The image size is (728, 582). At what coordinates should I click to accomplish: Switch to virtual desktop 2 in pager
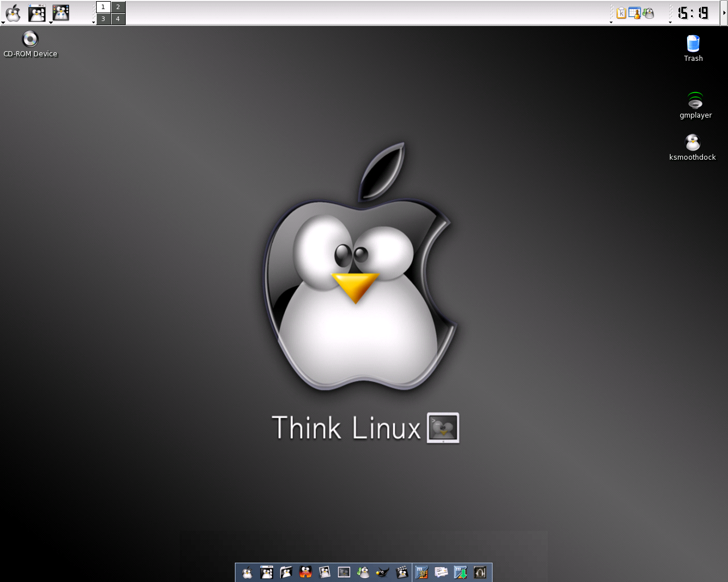[x=118, y=7]
